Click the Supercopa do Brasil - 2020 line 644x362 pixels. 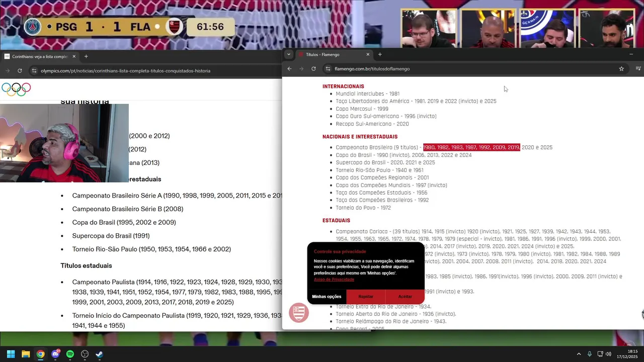(x=385, y=162)
